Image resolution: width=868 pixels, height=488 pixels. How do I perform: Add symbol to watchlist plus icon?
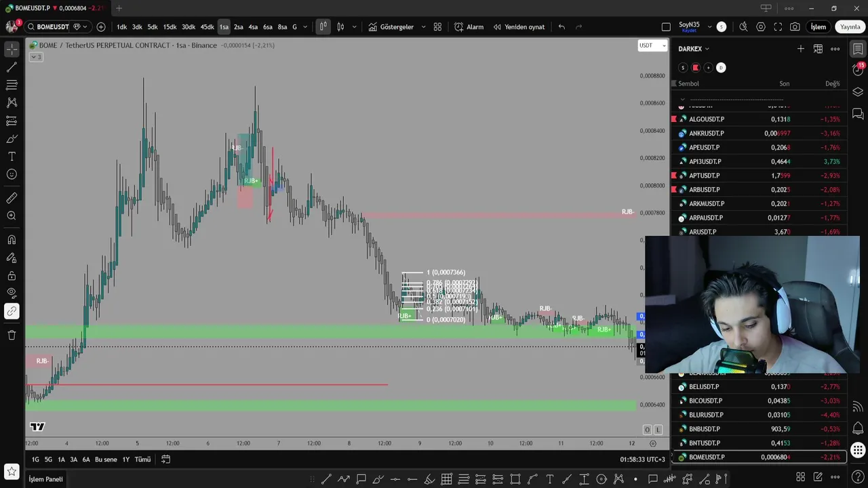(801, 49)
